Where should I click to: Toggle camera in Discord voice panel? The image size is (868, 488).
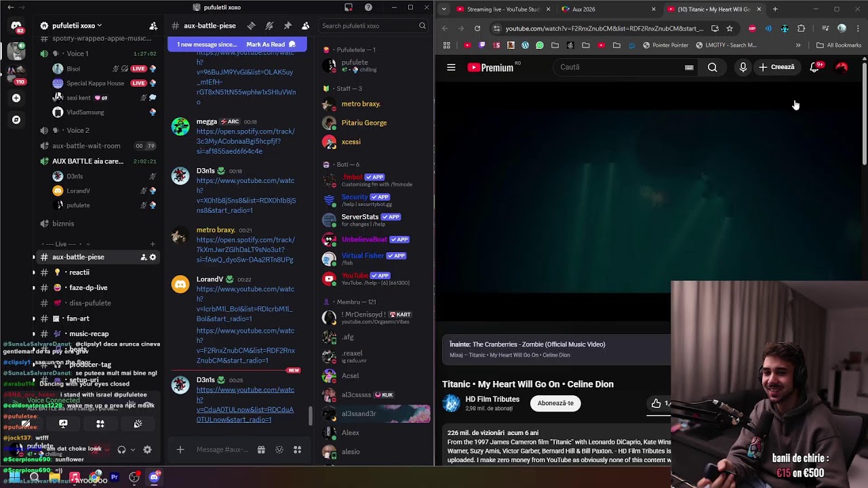[x=26, y=424]
